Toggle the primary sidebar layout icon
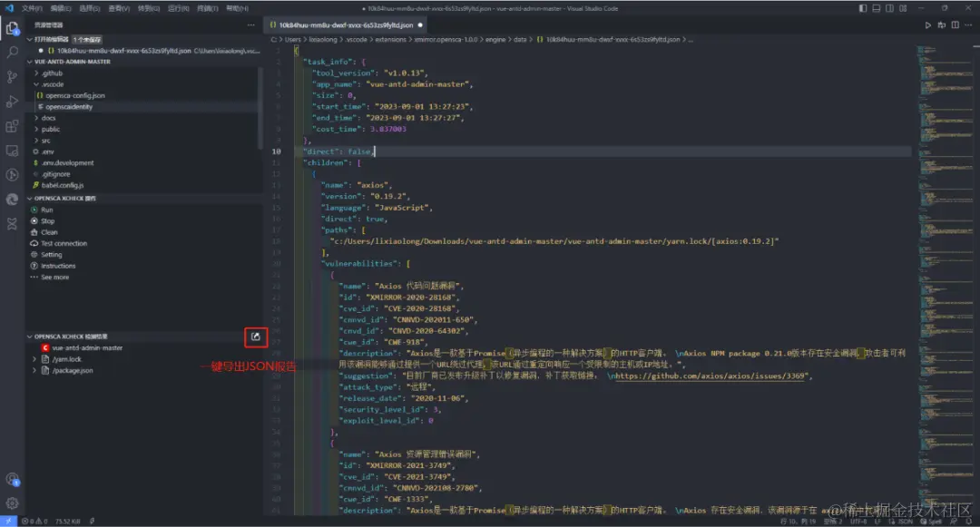This screenshot has height=527, width=980. (x=863, y=8)
